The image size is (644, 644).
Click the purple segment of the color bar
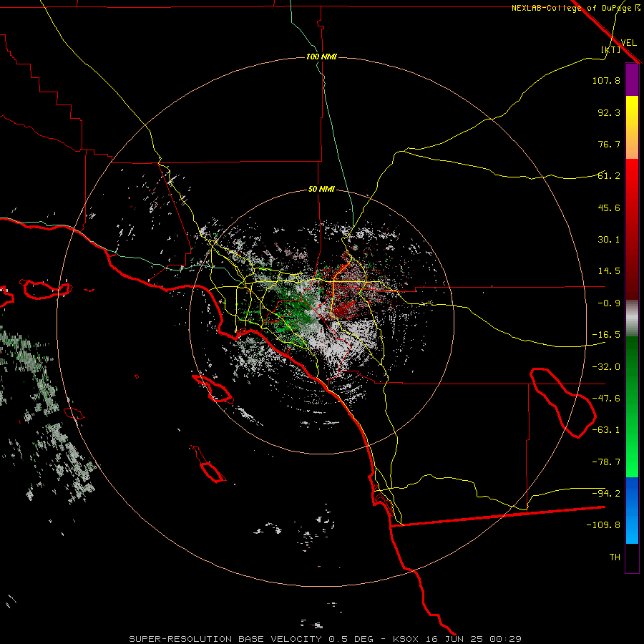tap(632, 80)
